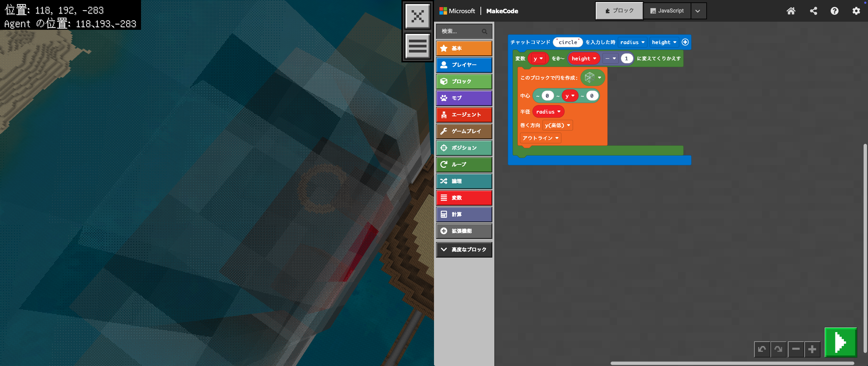
Task: Open the アウトライン mode dropdown
Action: click(540, 138)
